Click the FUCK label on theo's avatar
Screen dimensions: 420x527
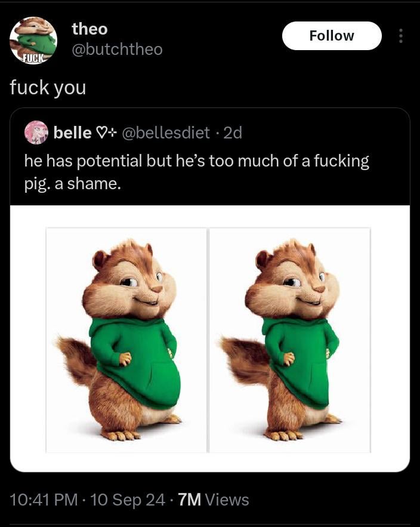tap(33, 59)
